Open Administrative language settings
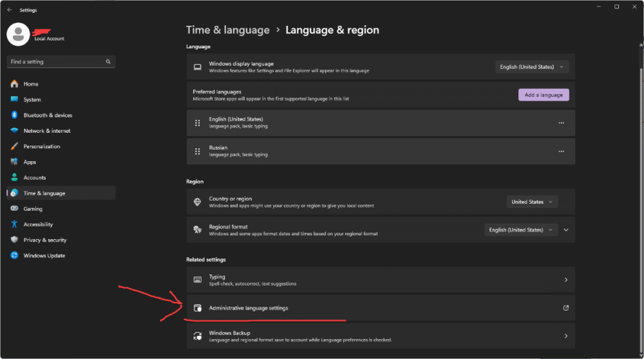 249,308
